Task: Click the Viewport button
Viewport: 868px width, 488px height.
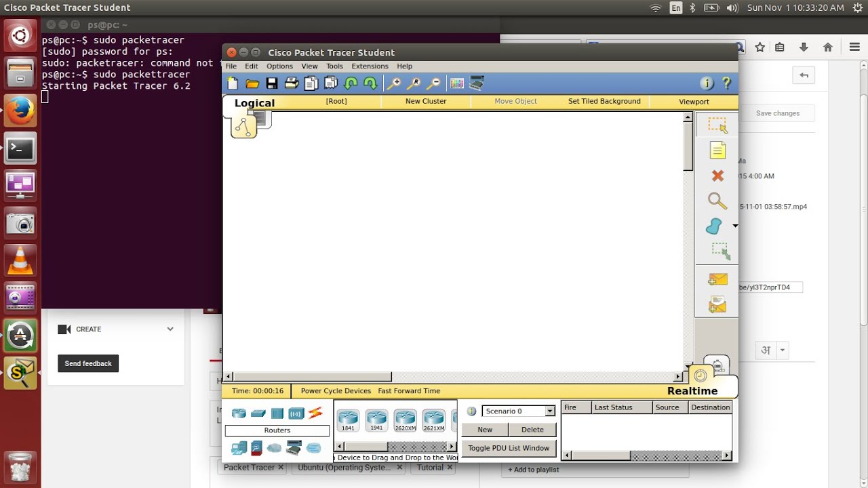Action: click(x=694, y=102)
